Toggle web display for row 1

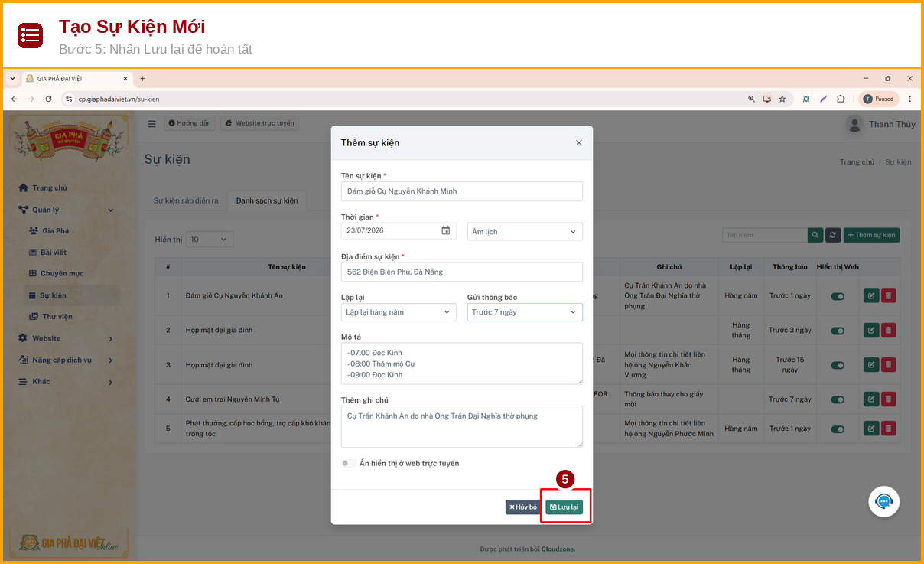point(838,295)
